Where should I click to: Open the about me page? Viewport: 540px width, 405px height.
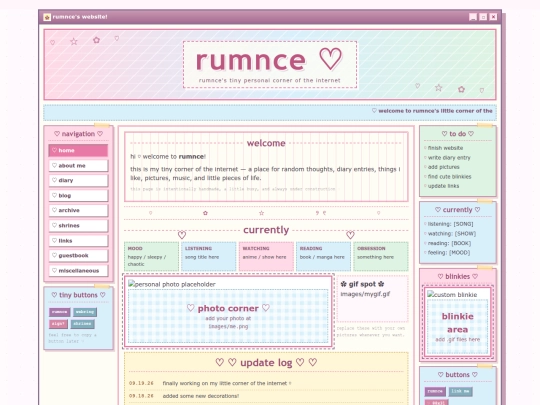(x=78, y=166)
